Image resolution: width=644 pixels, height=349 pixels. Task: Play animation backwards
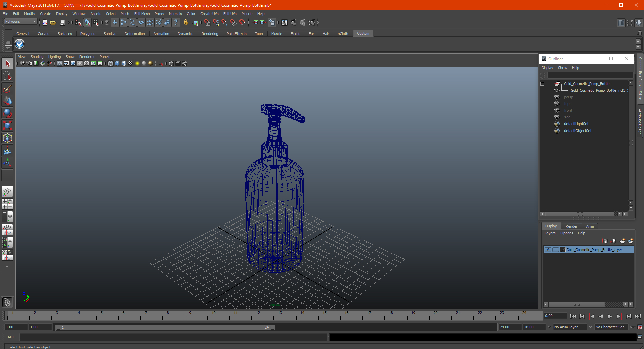(x=601, y=316)
